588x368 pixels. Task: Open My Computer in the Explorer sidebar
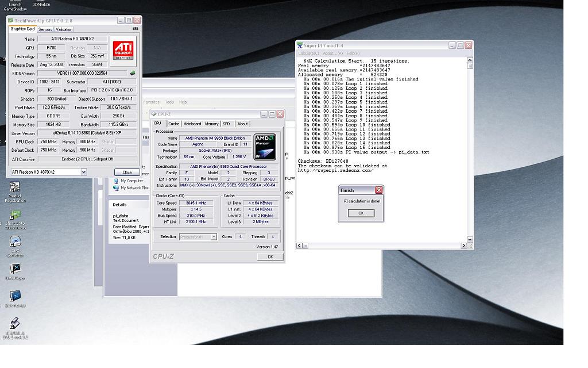coord(128,181)
